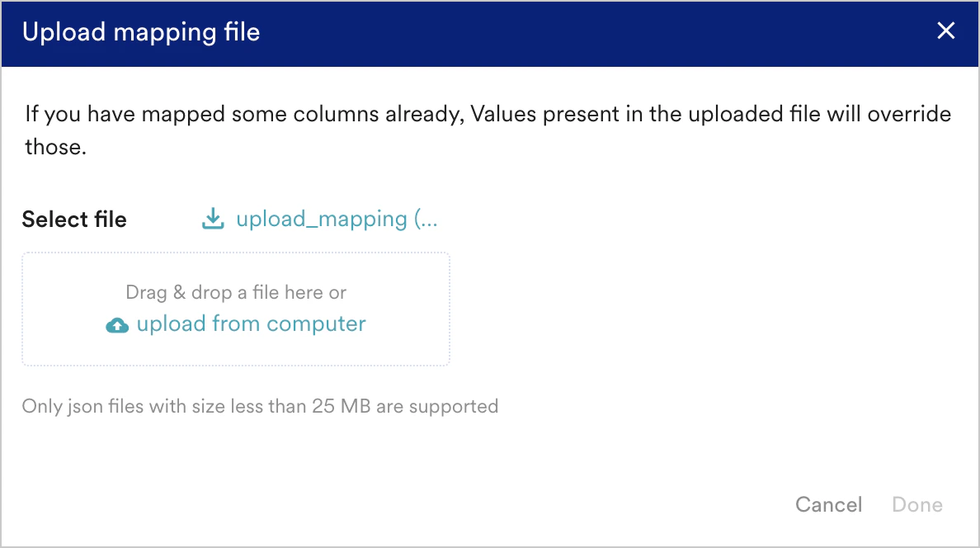The height and width of the screenshot is (548, 980).
Task: Confirm upload by clicking Done
Action: coord(916,504)
